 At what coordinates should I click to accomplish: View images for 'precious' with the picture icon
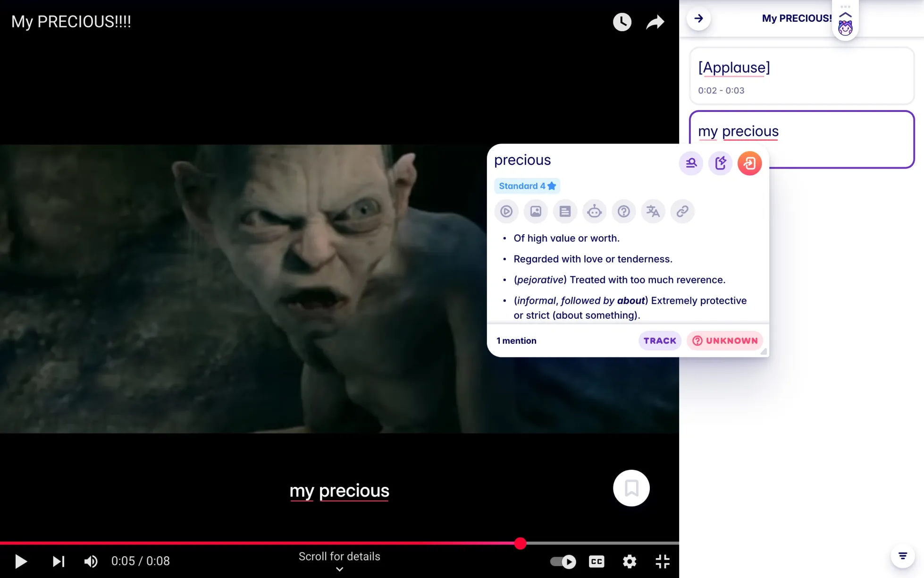536,211
